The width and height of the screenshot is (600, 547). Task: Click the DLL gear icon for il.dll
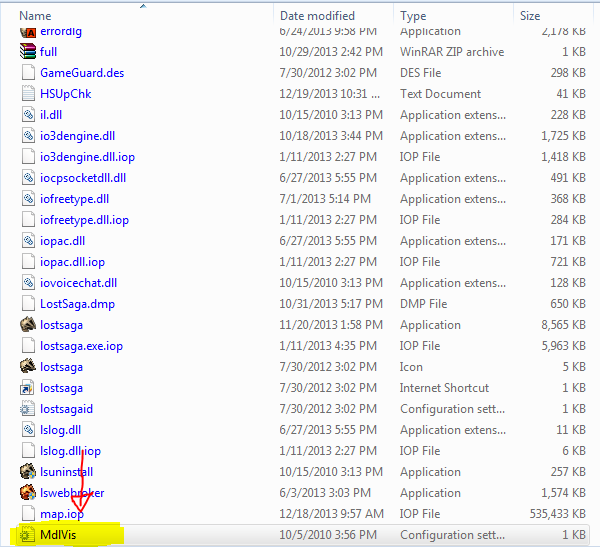(28, 114)
